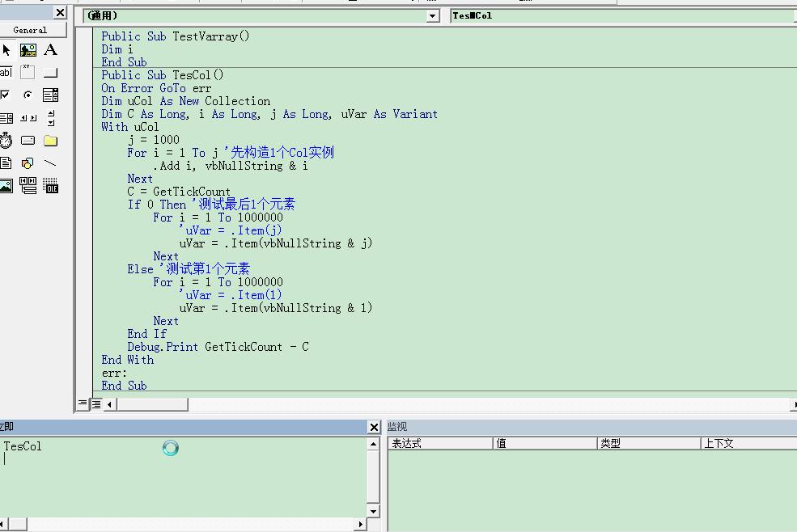Toggle Procedure View at code window bottom-left
Screen dimensions: 797x532
pyautogui.click(x=83, y=403)
